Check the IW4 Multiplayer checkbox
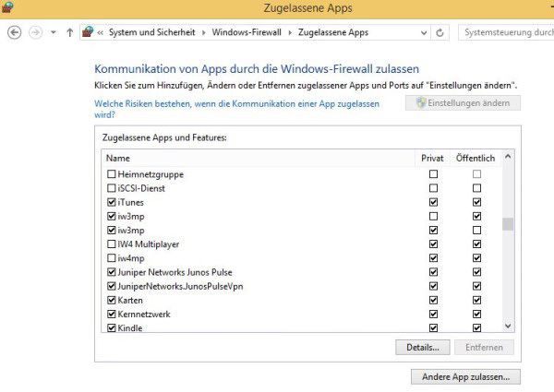This screenshot has width=554, height=392. click(113, 244)
